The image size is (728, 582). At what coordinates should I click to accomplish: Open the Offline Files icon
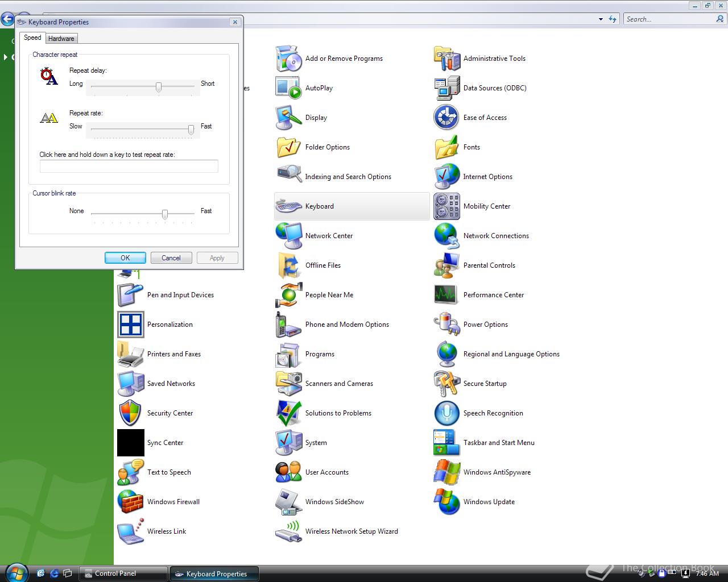pyautogui.click(x=288, y=265)
